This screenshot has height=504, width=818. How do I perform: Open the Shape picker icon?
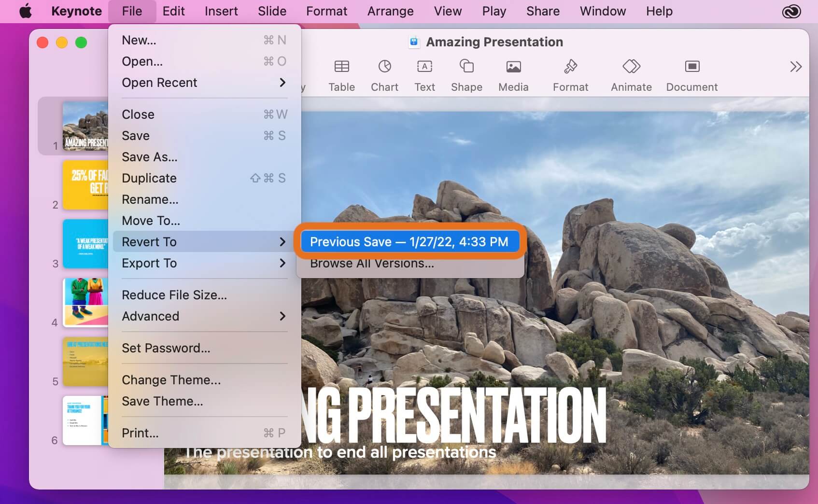point(466,67)
